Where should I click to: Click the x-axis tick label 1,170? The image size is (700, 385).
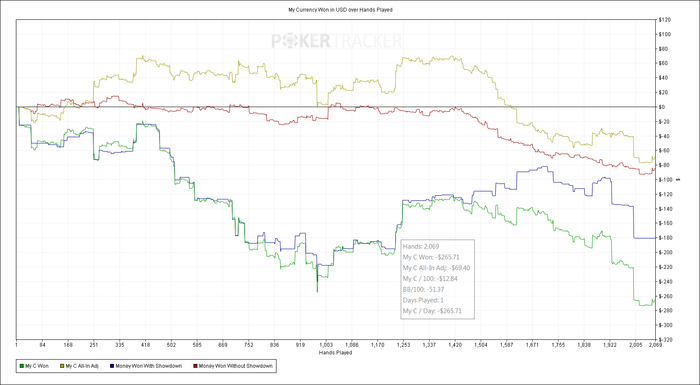[378, 345]
